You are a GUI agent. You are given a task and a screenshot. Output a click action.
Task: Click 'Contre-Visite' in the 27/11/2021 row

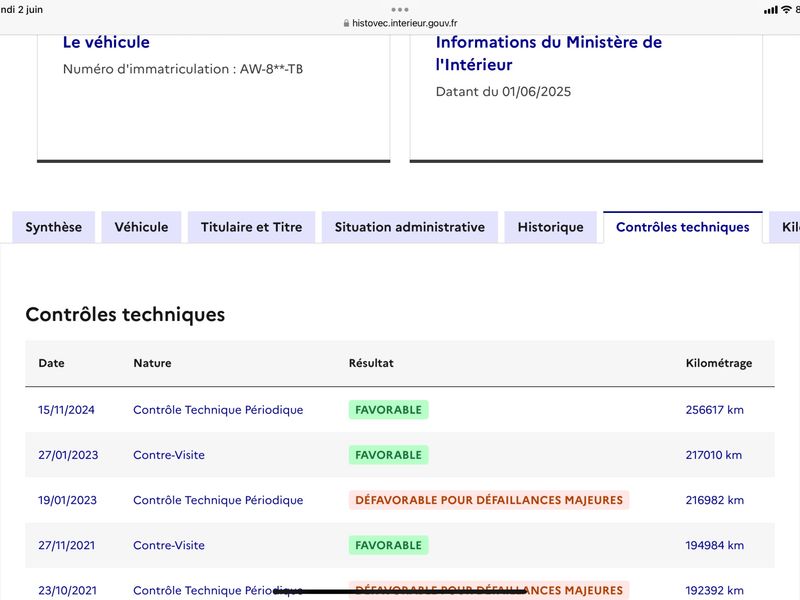tap(169, 545)
